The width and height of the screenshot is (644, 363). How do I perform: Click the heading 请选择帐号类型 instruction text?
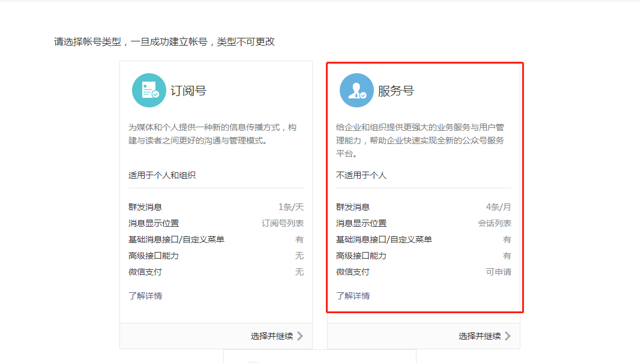coord(164,41)
